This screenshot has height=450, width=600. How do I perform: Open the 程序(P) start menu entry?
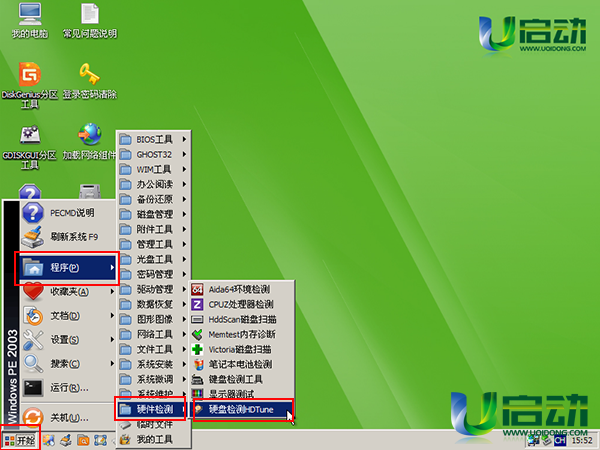click(x=68, y=268)
